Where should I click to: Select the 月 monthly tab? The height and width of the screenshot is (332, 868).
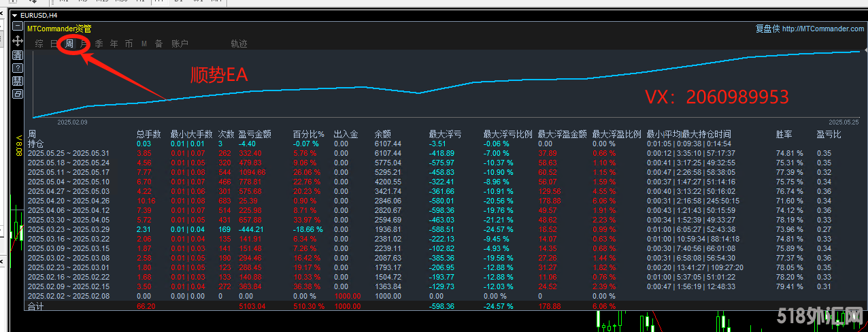[84, 44]
